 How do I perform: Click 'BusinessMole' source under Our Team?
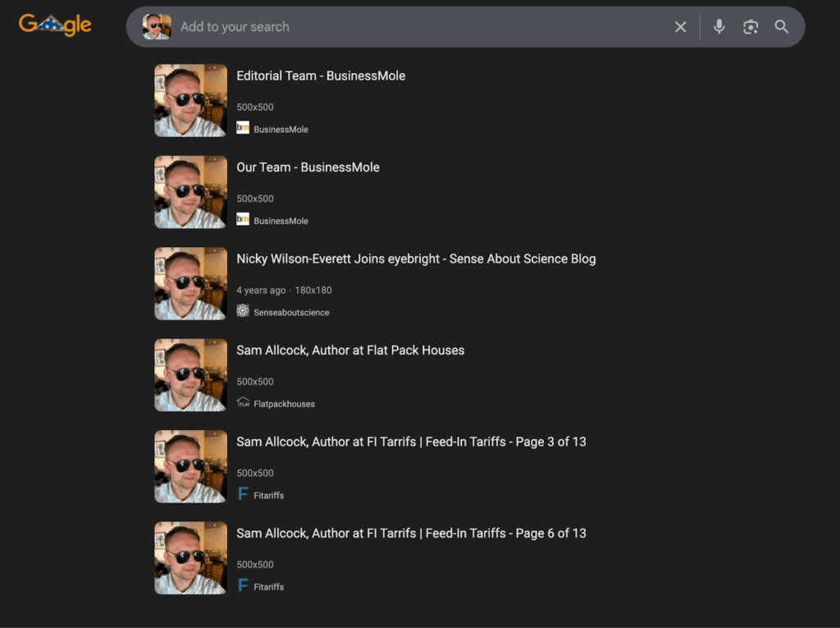281,221
